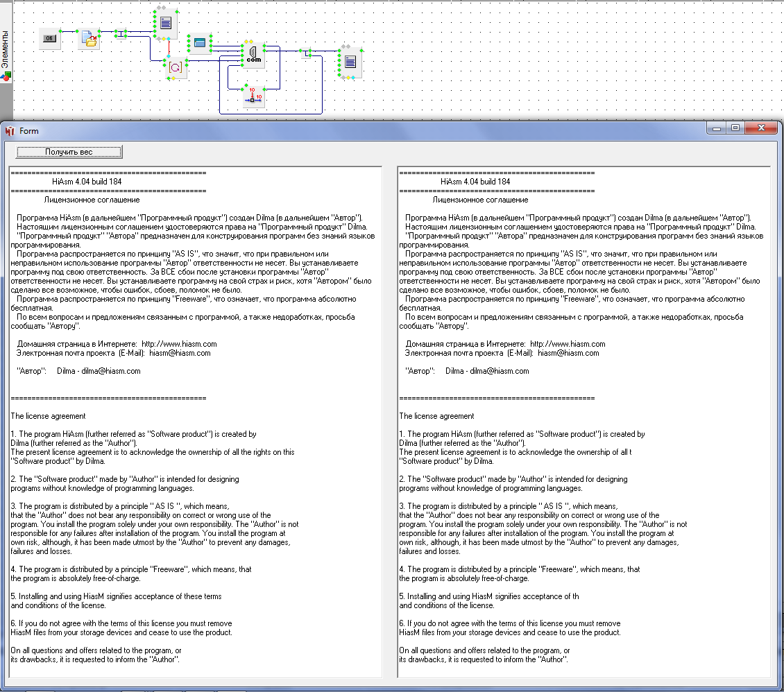
Task: Click the counter element with red 10
Action: pyautogui.click(x=254, y=97)
